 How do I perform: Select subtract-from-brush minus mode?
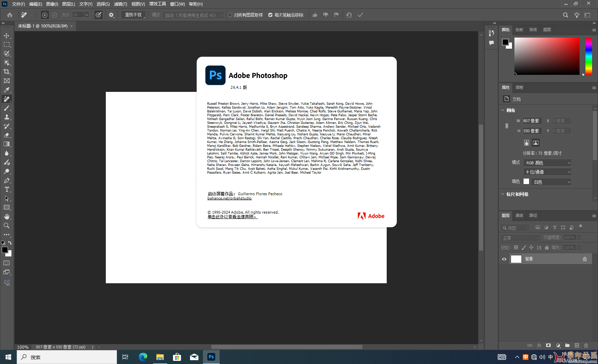54,15
